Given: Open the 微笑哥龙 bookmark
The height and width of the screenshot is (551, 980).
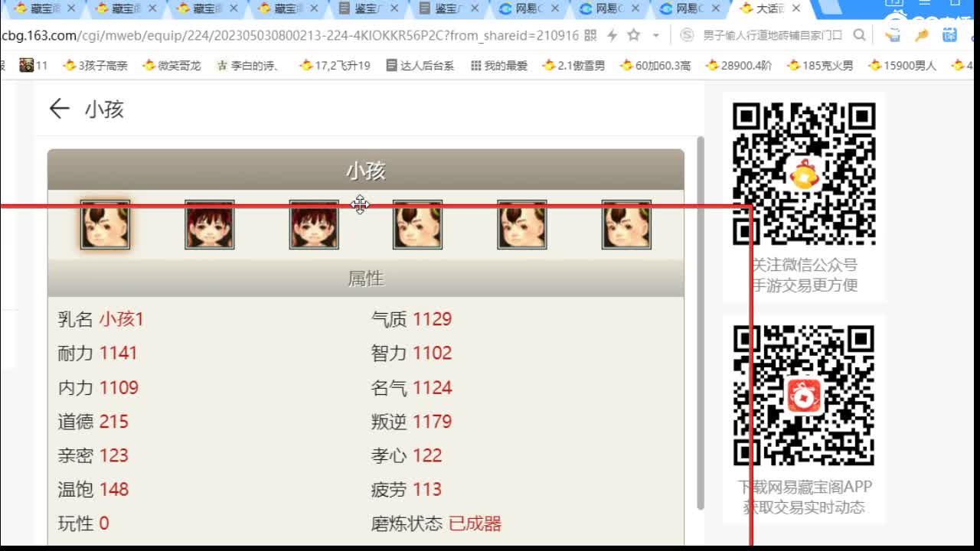Looking at the screenshot, I should click(171, 65).
